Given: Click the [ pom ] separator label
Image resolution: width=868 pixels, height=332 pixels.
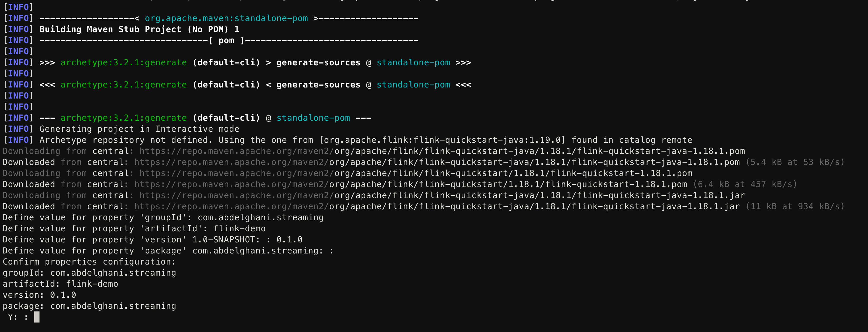Looking at the screenshot, I should [226, 41].
